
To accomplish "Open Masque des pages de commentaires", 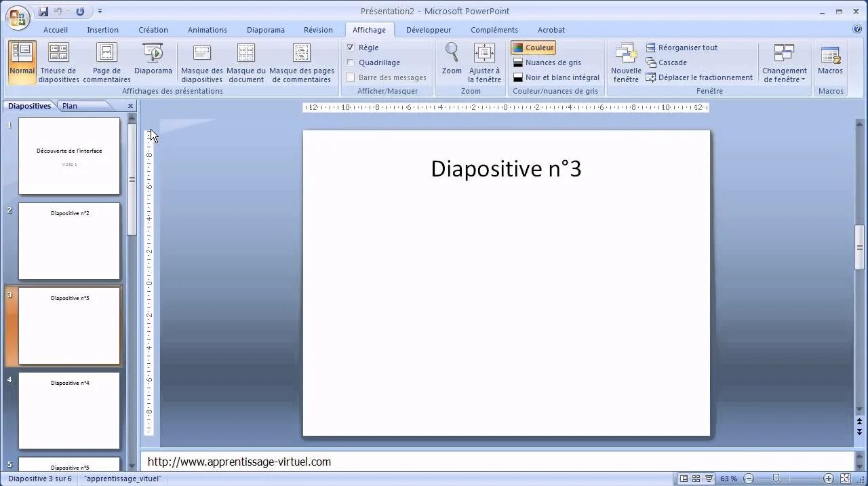I will pyautogui.click(x=302, y=62).
